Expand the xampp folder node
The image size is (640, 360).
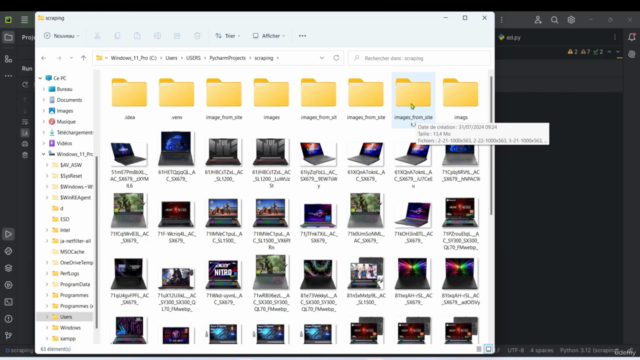[x=47, y=338]
